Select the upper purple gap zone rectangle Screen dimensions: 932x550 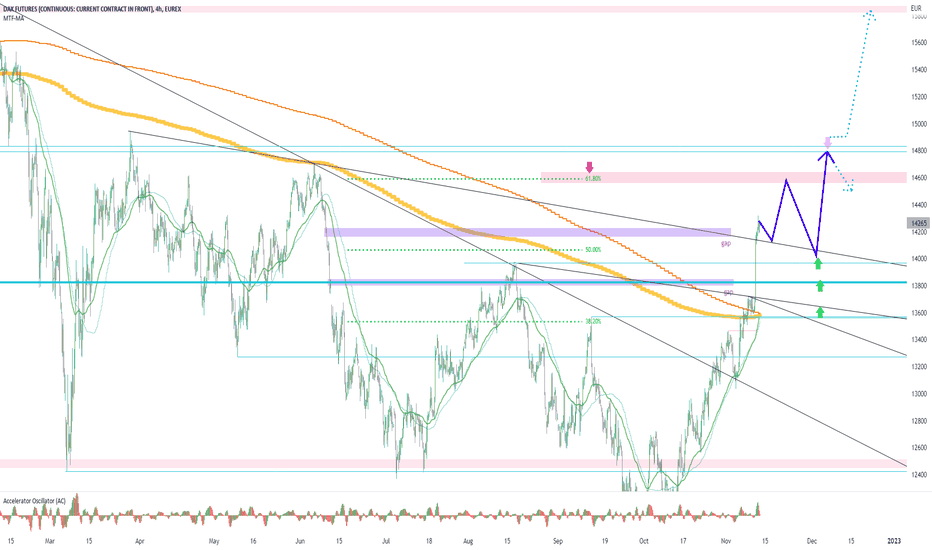tap(527, 232)
